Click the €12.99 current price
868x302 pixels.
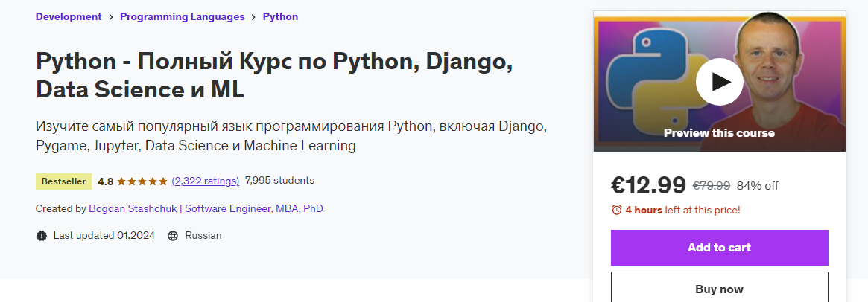coord(648,184)
